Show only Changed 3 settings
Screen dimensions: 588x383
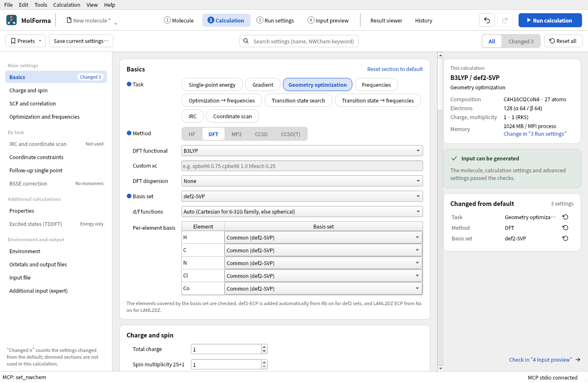[521, 41]
